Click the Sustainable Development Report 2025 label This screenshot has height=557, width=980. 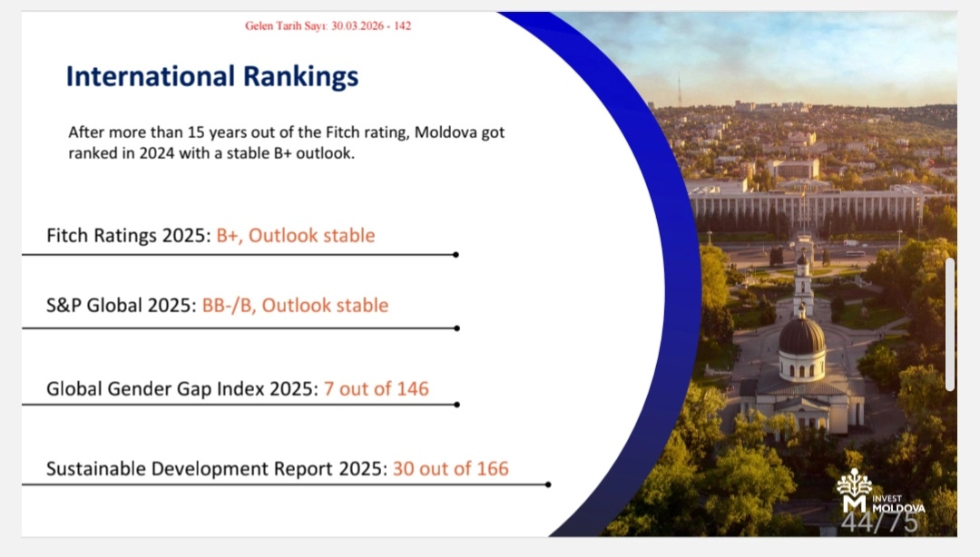[217, 469]
